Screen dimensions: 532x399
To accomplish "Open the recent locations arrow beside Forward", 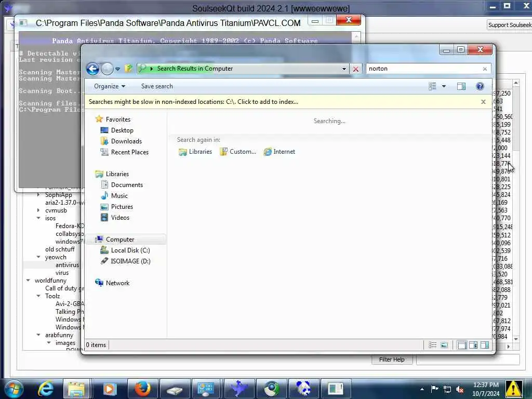I will pyautogui.click(x=117, y=69).
